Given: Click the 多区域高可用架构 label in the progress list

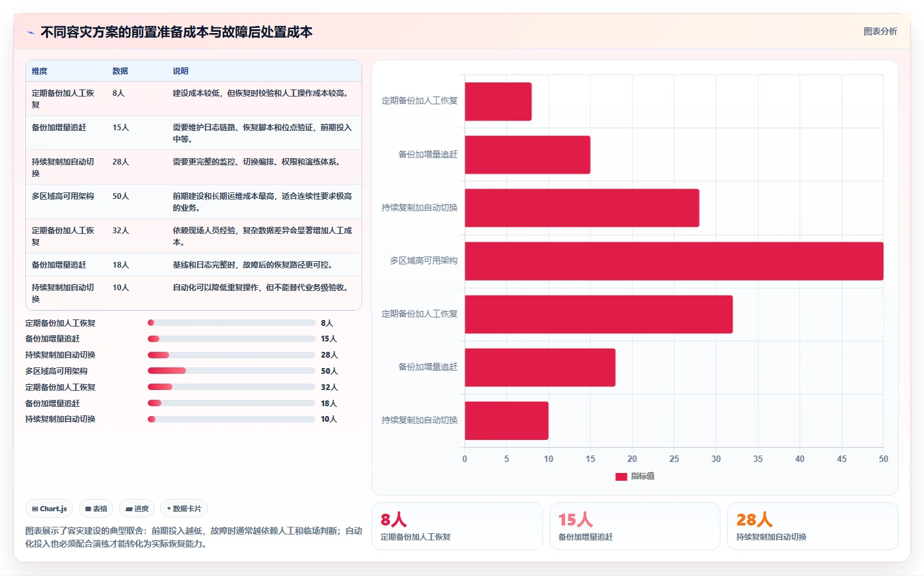Looking at the screenshot, I should point(56,371).
